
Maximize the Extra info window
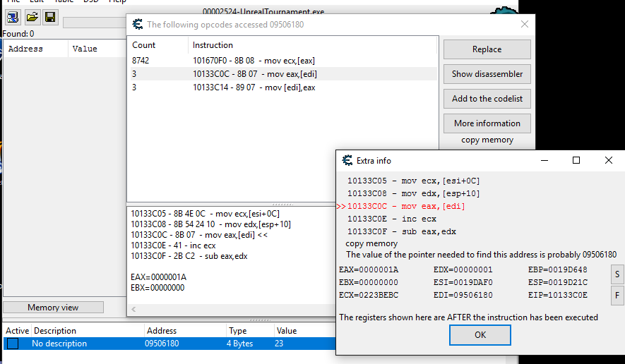click(576, 161)
